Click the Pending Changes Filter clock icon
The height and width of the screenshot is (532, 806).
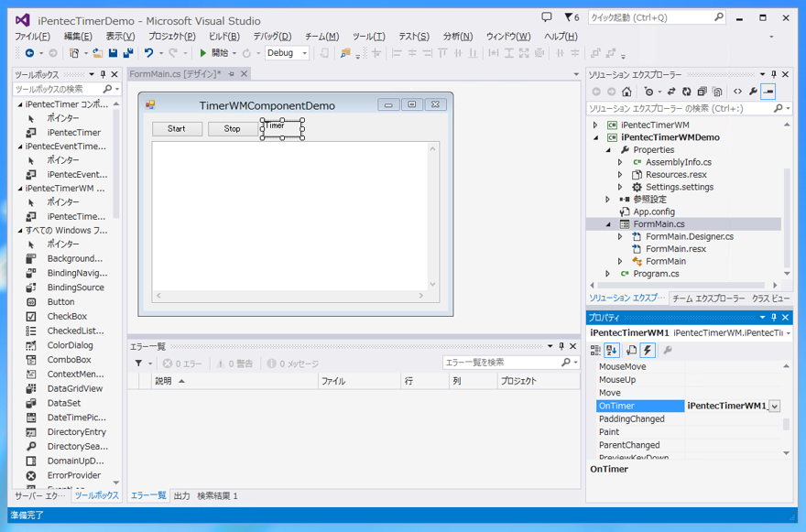[648, 92]
